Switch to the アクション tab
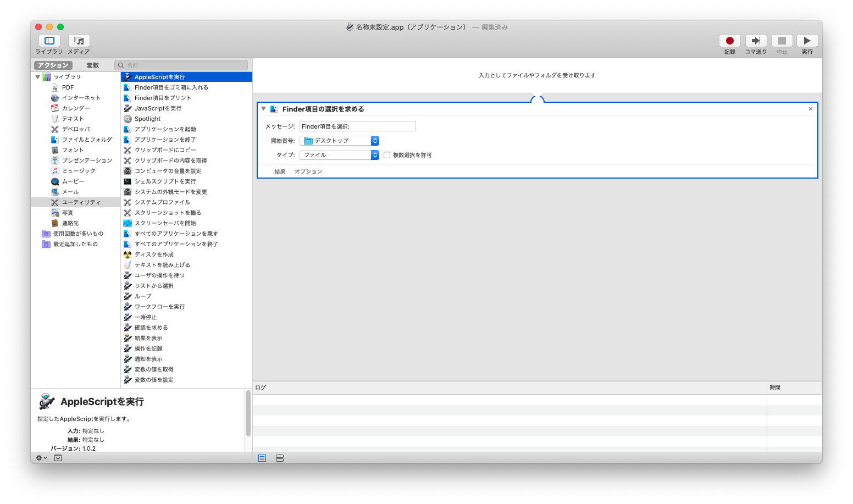This screenshot has width=853, height=504. [53, 65]
